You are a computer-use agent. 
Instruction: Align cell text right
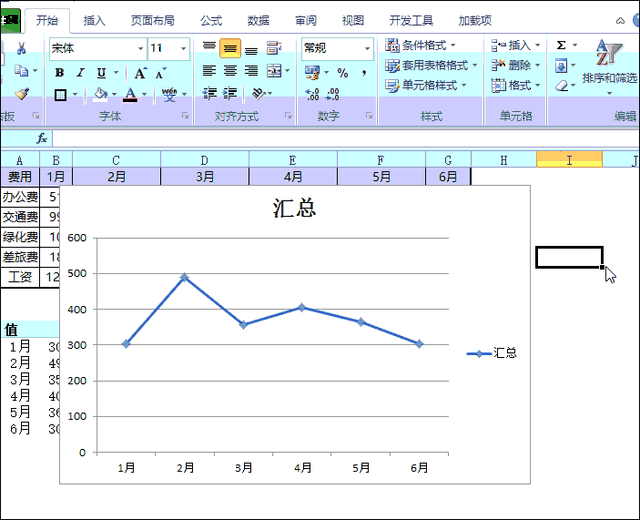(251, 71)
